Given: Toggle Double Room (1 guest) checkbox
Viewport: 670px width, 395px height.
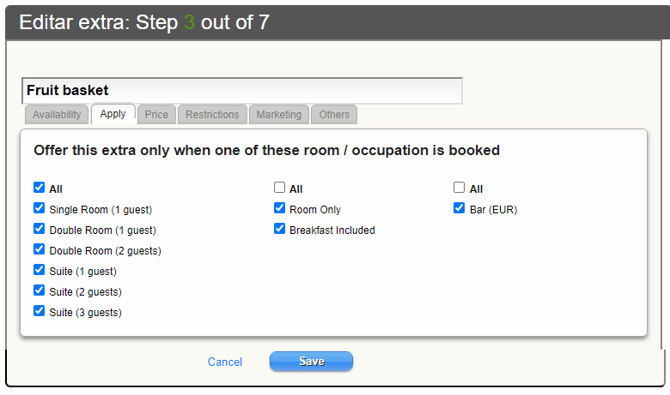Looking at the screenshot, I should click(39, 228).
